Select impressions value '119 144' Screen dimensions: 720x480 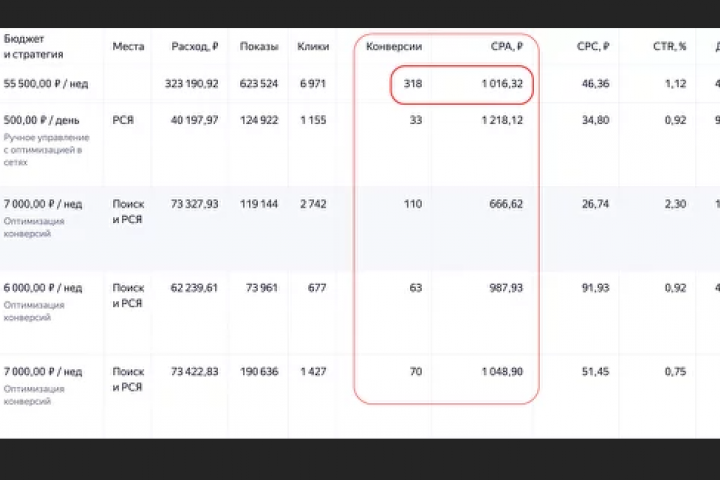coord(259,204)
